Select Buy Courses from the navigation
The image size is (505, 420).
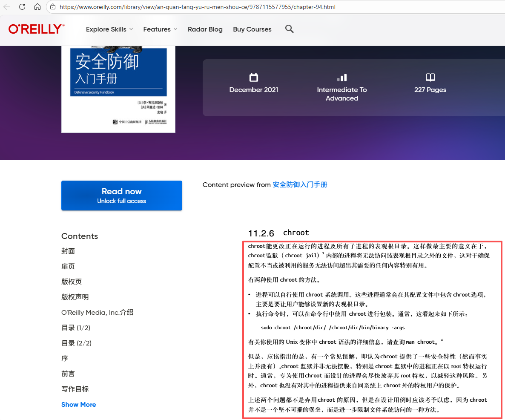pos(252,29)
